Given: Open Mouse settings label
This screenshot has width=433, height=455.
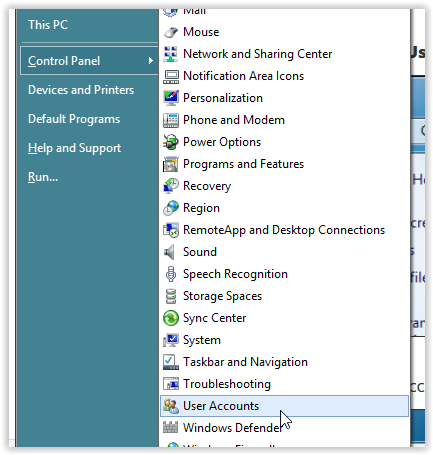Looking at the screenshot, I should 201,32.
